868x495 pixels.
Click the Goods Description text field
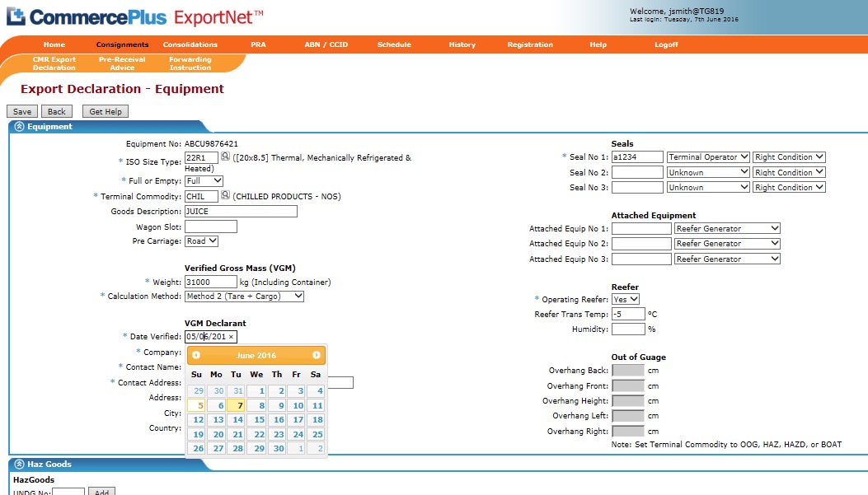point(241,212)
